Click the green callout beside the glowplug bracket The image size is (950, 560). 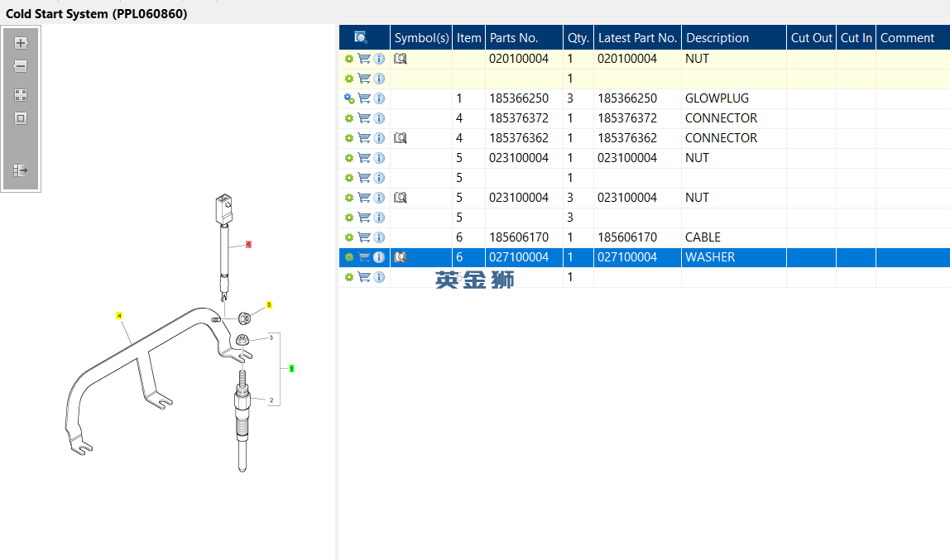(291, 368)
